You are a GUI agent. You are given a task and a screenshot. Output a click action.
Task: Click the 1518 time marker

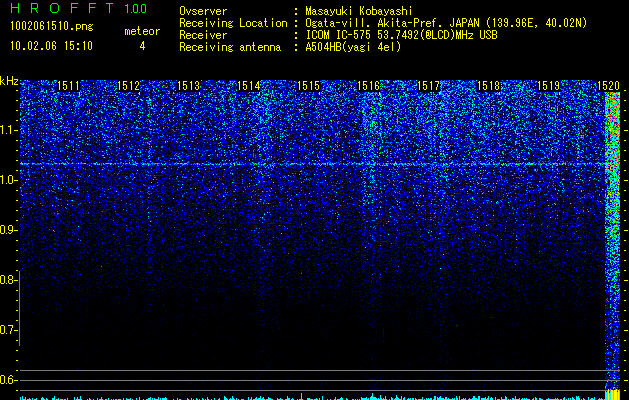click(489, 86)
